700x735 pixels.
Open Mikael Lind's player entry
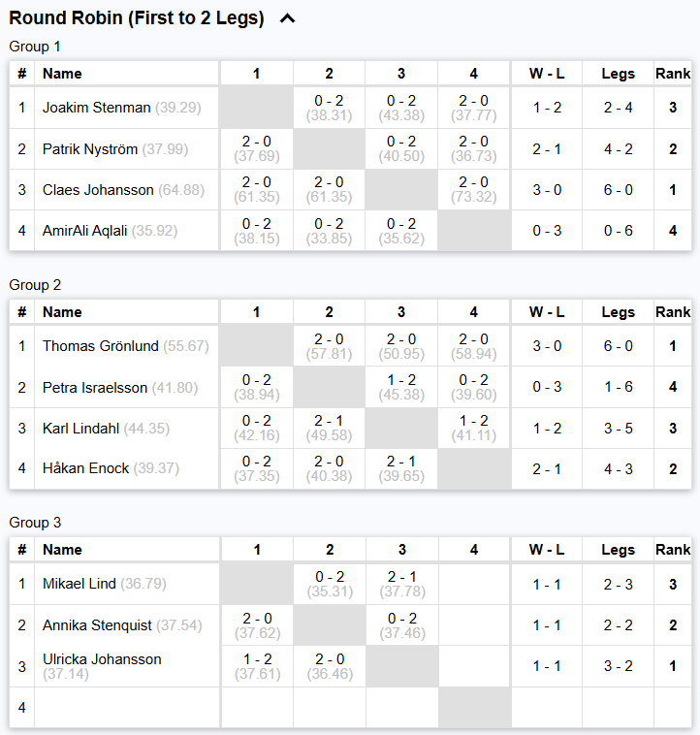(x=80, y=584)
